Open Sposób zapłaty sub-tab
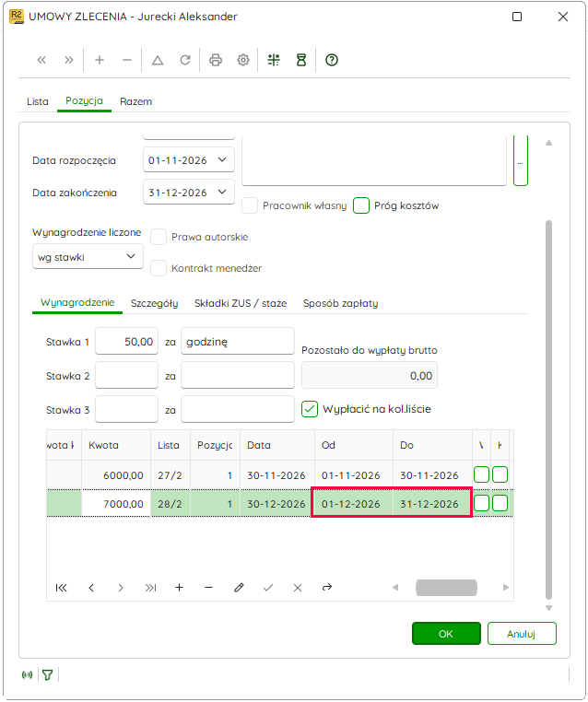This screenshot has width=588, height=702. (340, 303)
